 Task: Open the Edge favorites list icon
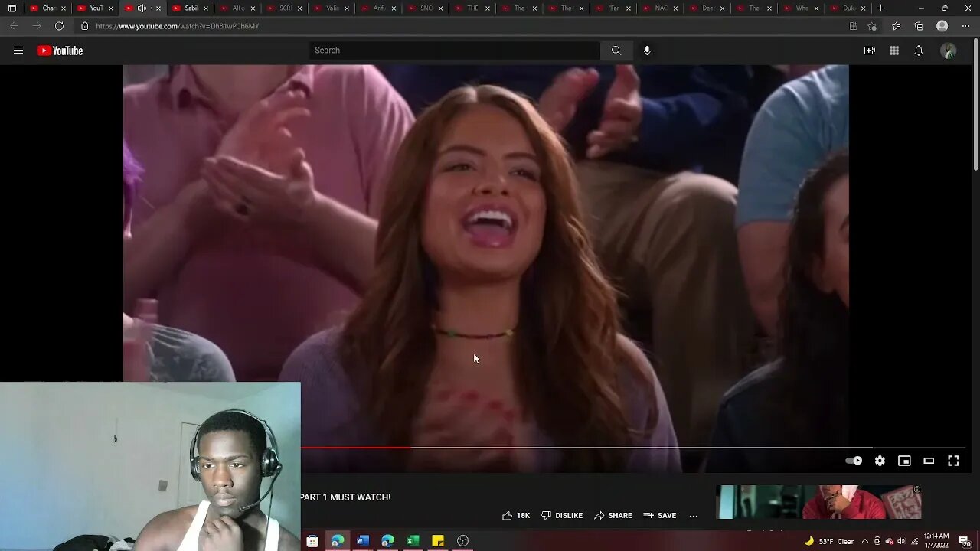click(x=897, y=26)
